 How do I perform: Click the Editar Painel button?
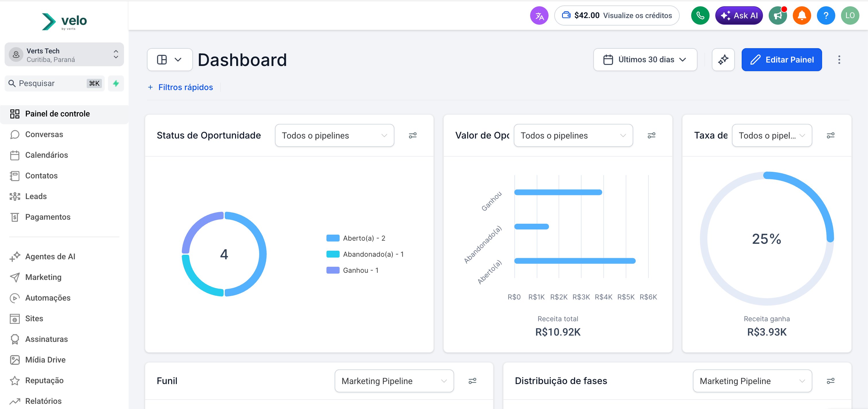tap(781, 60)
